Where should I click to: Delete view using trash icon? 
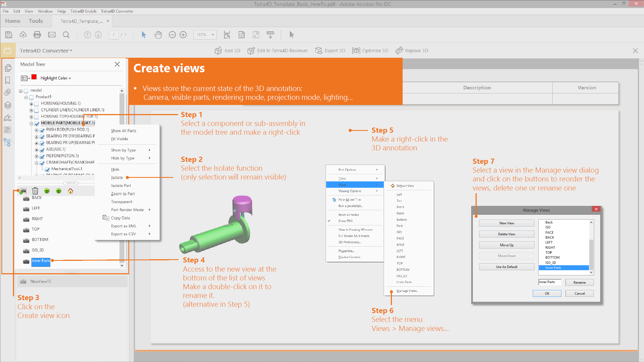pyautogui.click(x=35, y=191)
